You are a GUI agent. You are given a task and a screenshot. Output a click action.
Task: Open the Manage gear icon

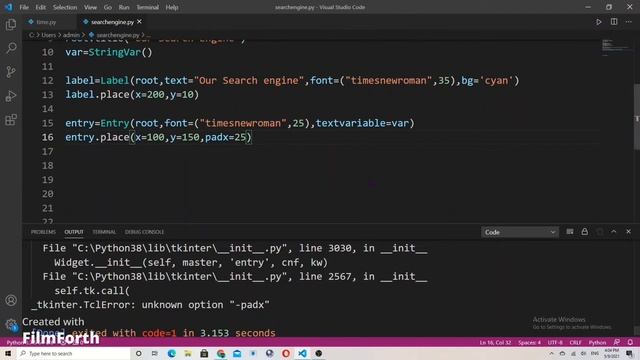point(11,324)
